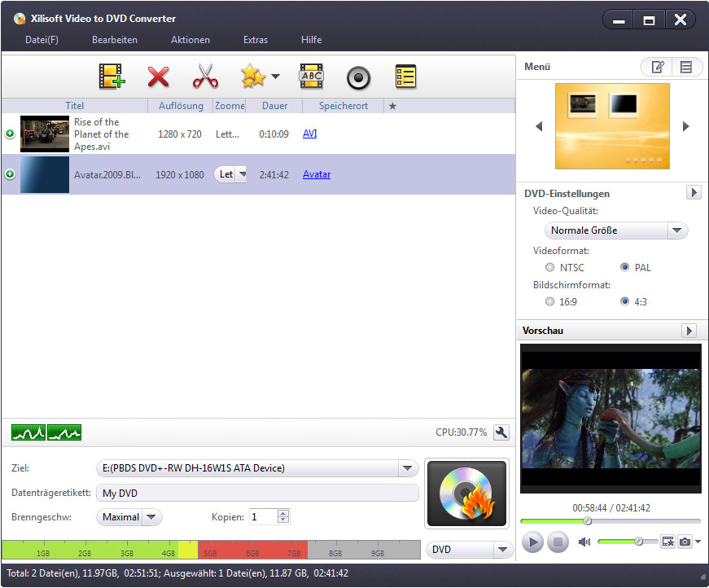Image resolution: width=709 pixels, height=588 pixels.
Task: Increase the Kopien count stepper
Action: (283, 513)
